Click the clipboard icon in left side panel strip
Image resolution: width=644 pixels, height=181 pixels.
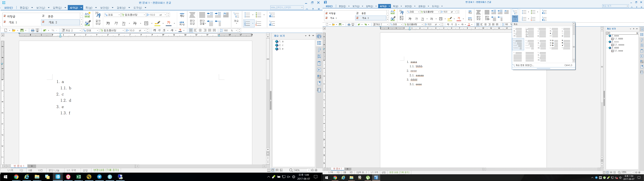pos(319,63)
